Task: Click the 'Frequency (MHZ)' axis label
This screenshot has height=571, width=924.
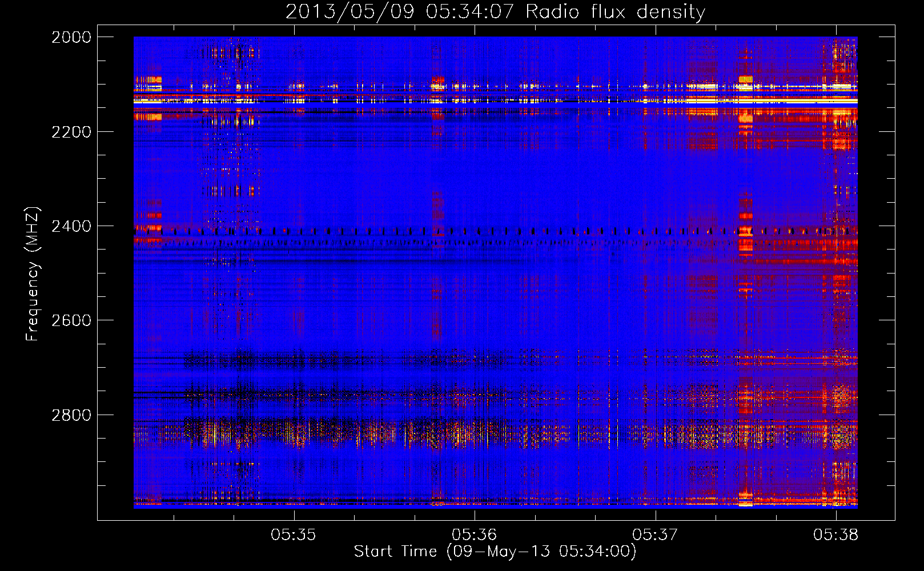Action: 33,274
